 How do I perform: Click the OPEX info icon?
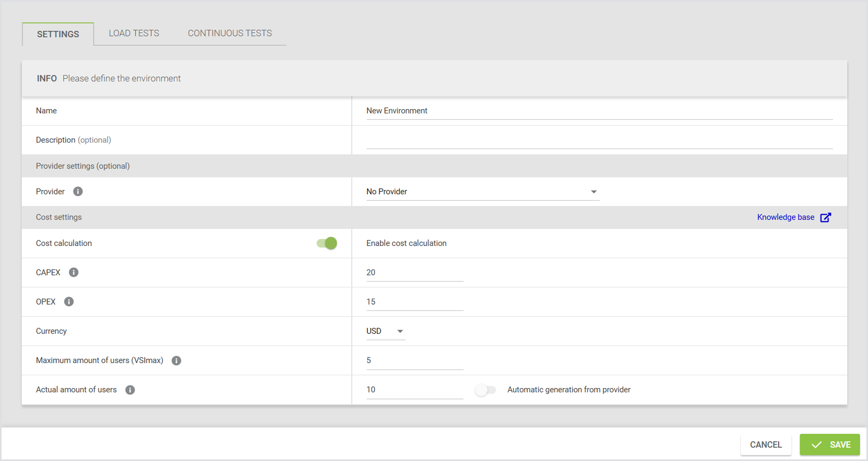(x=69, y=302)
